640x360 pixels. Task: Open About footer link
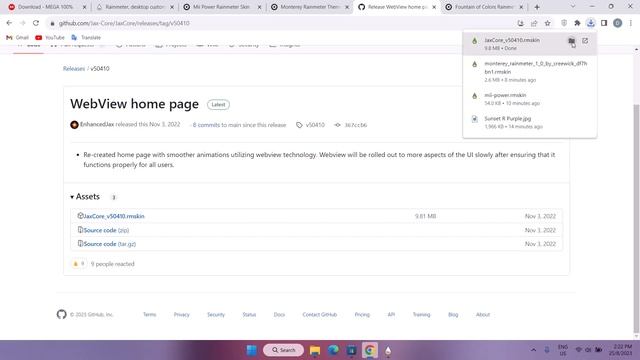pyautogui.click(x=483, y=314)
